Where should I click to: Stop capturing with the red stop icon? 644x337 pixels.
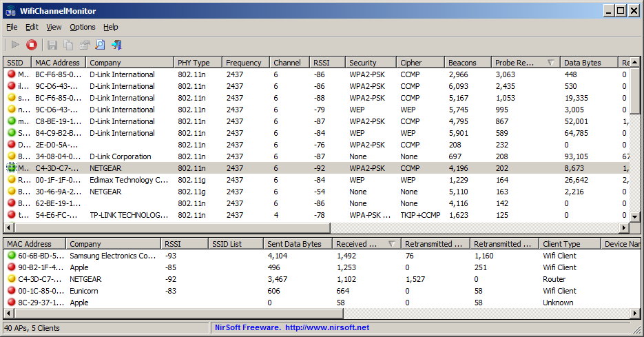pyautogui.click(x=32, y=45)
